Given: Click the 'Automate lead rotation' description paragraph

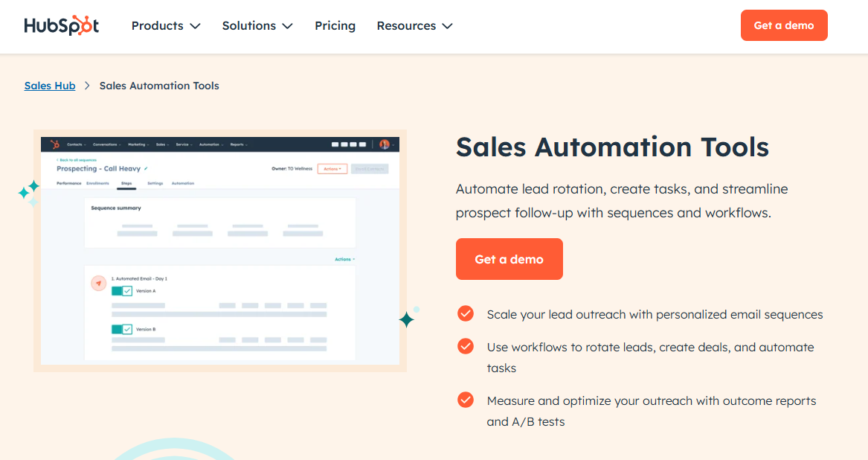Looking at the screenshot, I should coord(622,201).
